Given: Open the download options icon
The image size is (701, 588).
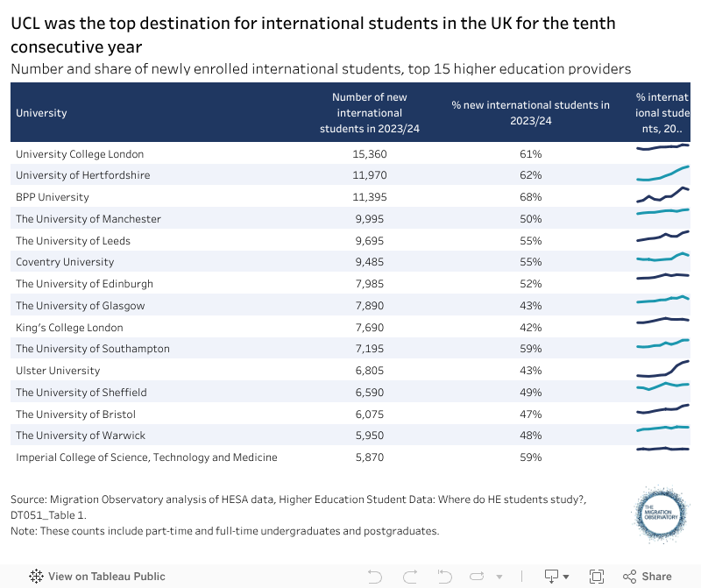Looking at the screenshot, I should click(551, 576).
